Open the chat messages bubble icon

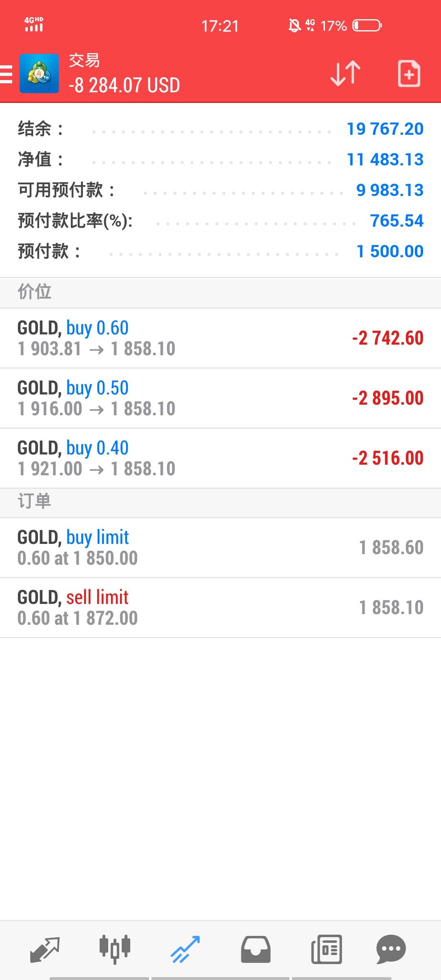click(391, 949)
